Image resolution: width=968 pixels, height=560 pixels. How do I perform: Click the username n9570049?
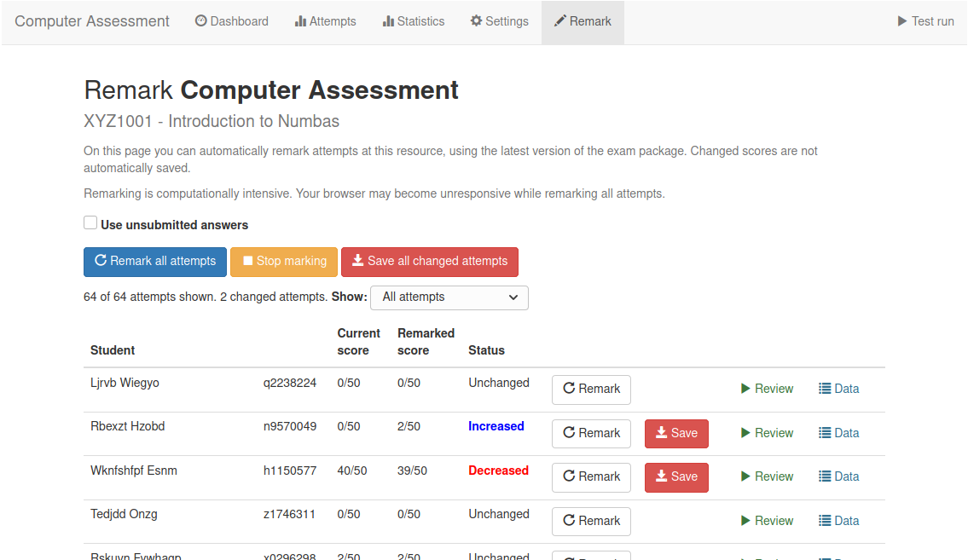[290, 427]
